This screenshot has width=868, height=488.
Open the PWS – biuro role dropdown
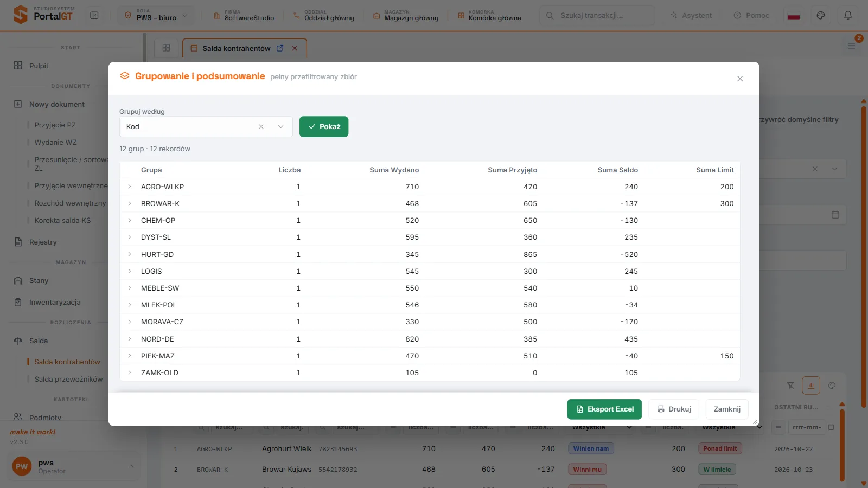[x=156, y=16]
